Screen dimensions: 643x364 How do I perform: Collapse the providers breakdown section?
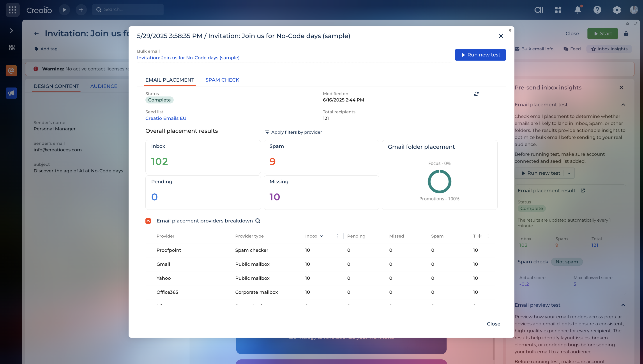[148, 221]
